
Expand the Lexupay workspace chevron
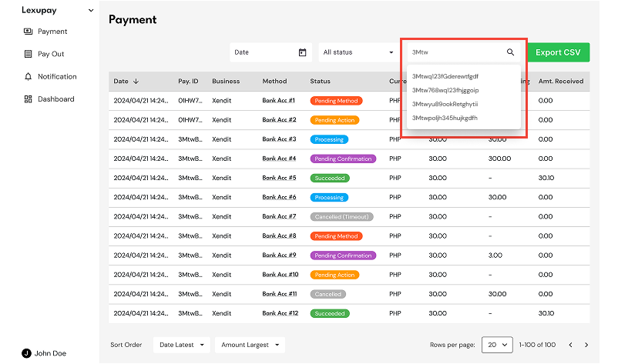[91, 10]
